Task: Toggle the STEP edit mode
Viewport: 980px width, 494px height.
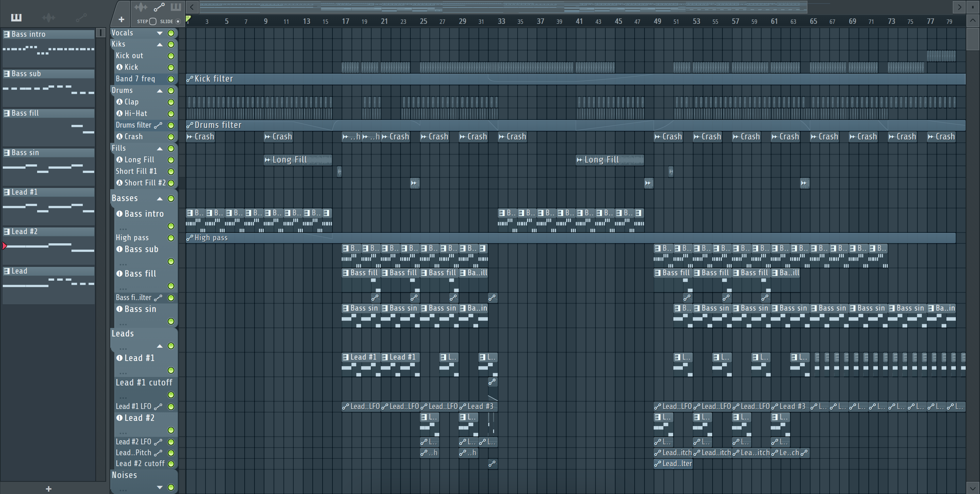Action: 152,21
